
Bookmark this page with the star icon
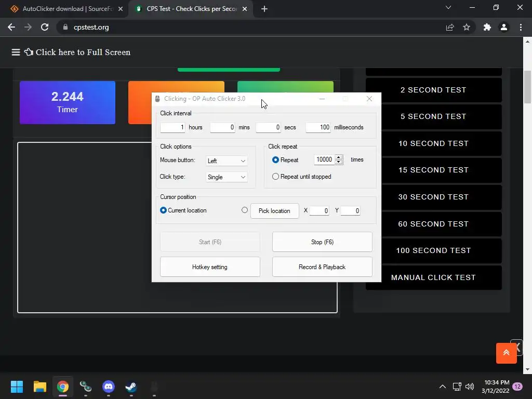pyautogui.click(x=467, y=27)
